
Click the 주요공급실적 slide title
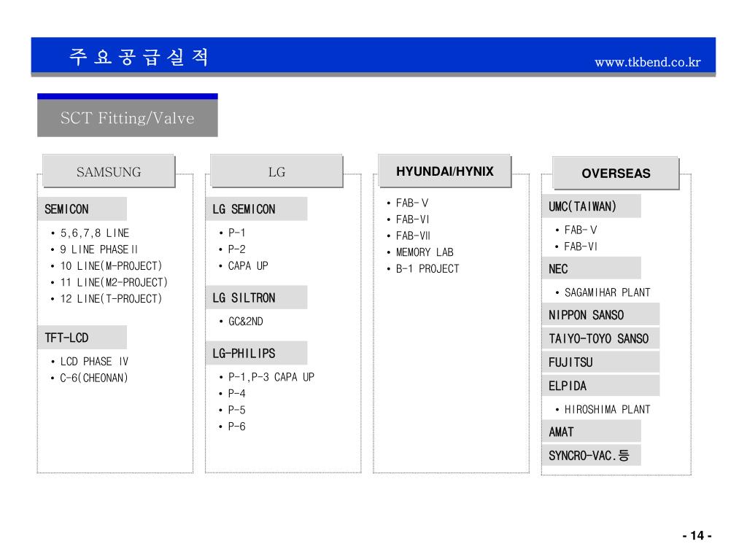[x=139, y=57]
